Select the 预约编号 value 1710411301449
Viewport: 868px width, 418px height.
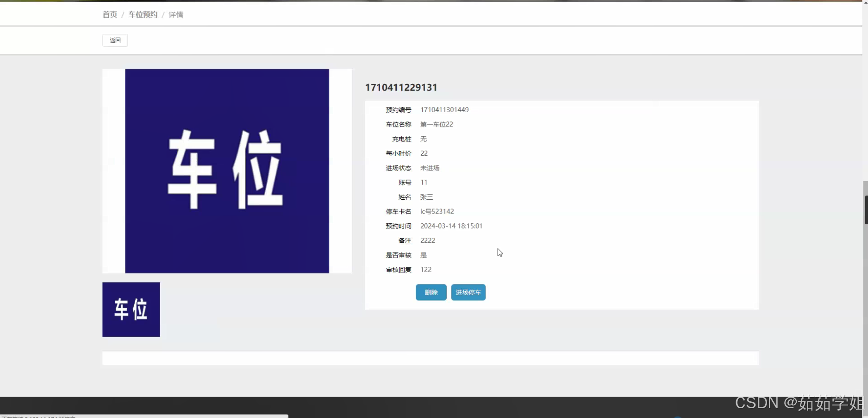pos(444,110)
